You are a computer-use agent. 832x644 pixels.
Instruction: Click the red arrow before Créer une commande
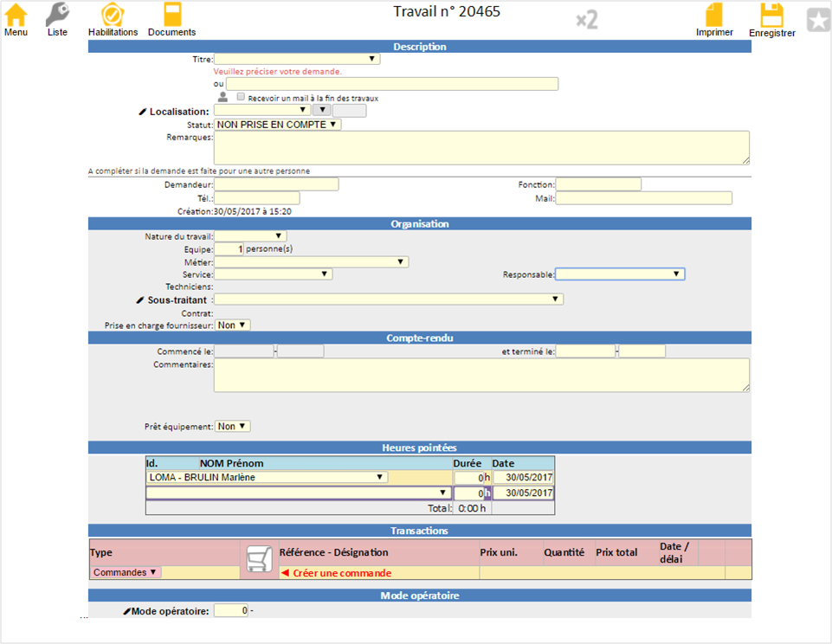coord(285,573)
